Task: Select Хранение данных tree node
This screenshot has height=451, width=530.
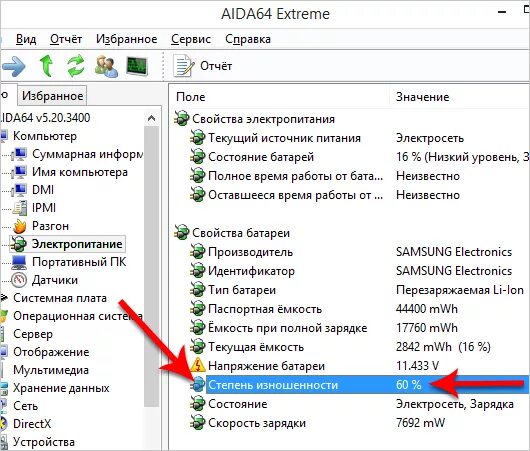Action: pyautogui.click(x=61, y=388)
